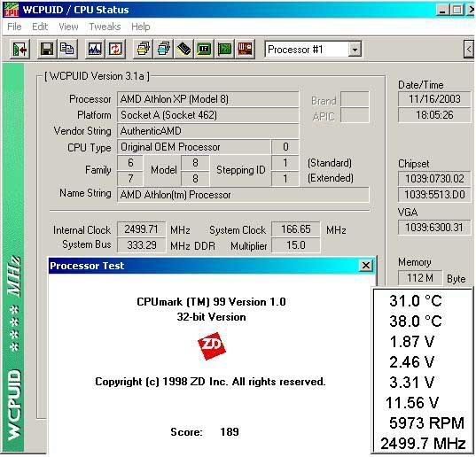
Task: Click the 3.31 V voltage reading
Action: tap(411, 382)
